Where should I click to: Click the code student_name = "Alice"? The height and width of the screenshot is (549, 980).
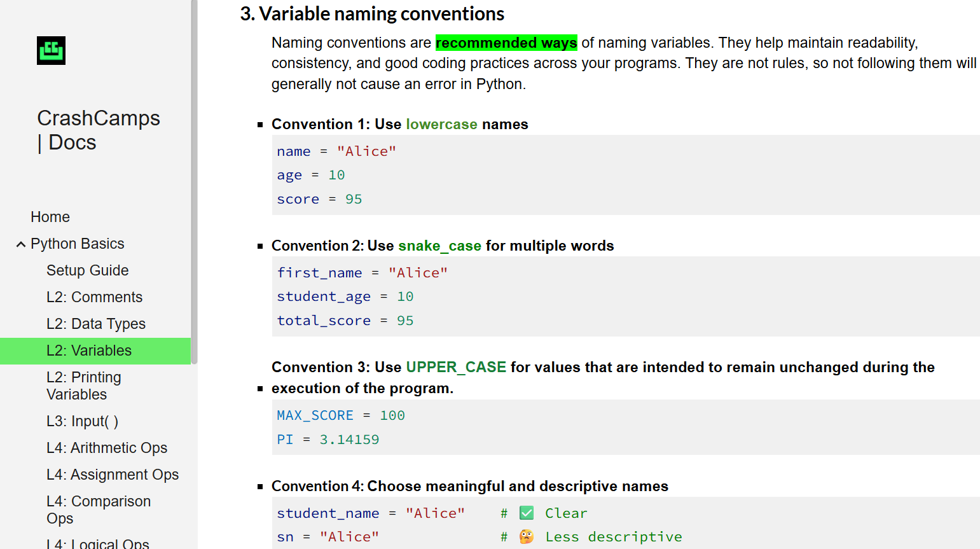(371, 513)
